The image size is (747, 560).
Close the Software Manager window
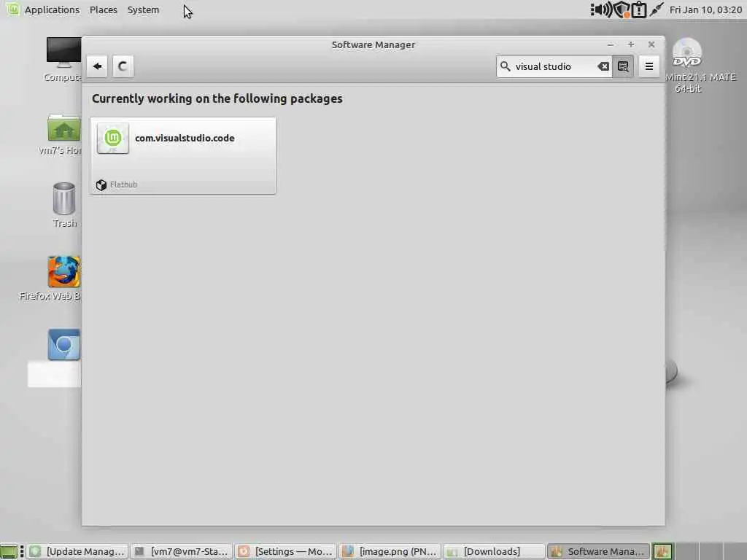pos(651,44)
